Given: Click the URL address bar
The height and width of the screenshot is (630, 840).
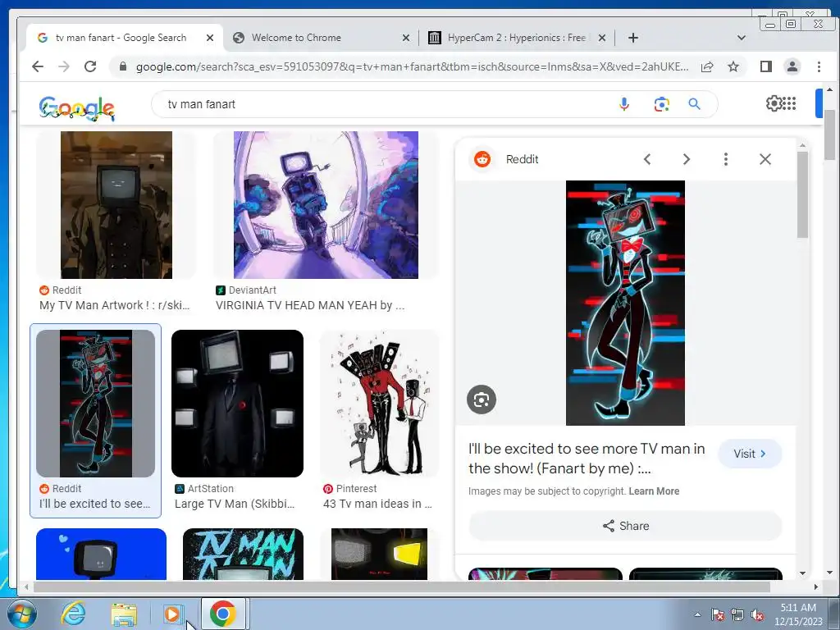Looking at the screenshot, I should coord(412,66).
